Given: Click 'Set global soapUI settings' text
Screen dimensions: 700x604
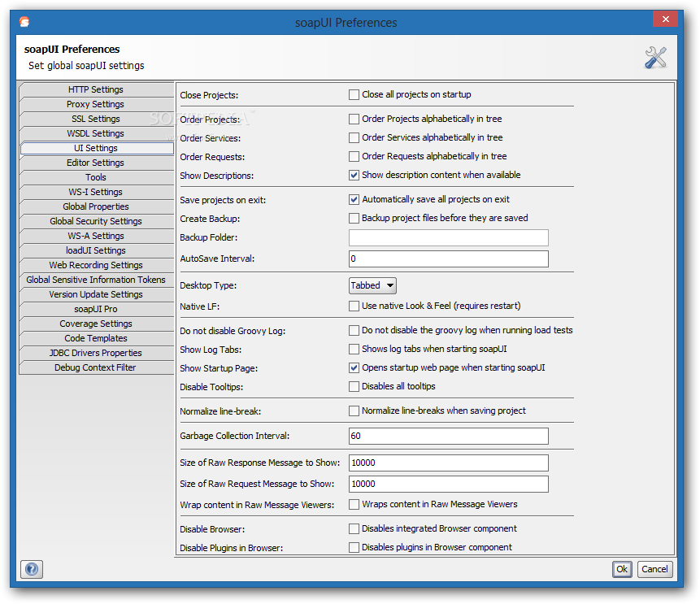Looking at the screenshot, I should tap(86, 66).
